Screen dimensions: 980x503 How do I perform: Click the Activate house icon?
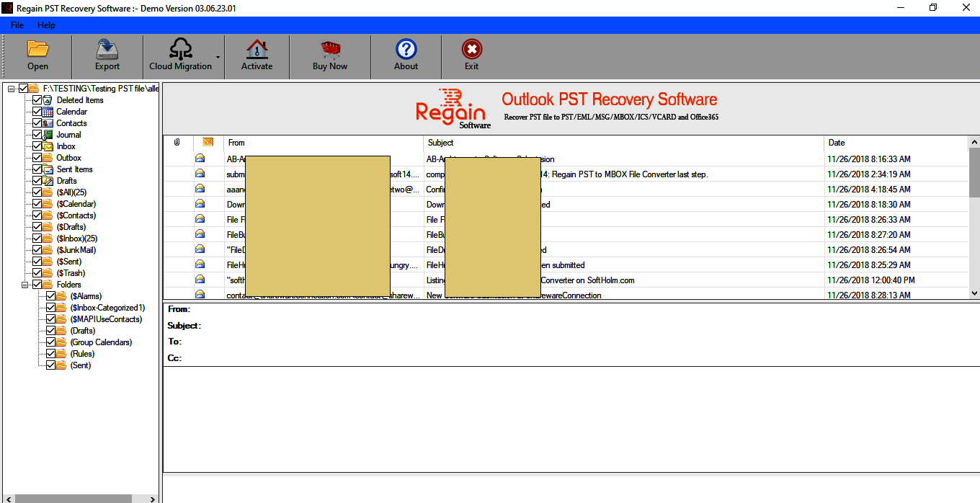tap(257, 49)
